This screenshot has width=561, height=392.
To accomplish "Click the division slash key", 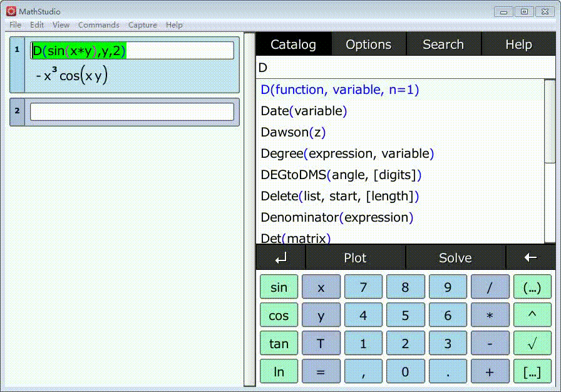I will 490,287.
